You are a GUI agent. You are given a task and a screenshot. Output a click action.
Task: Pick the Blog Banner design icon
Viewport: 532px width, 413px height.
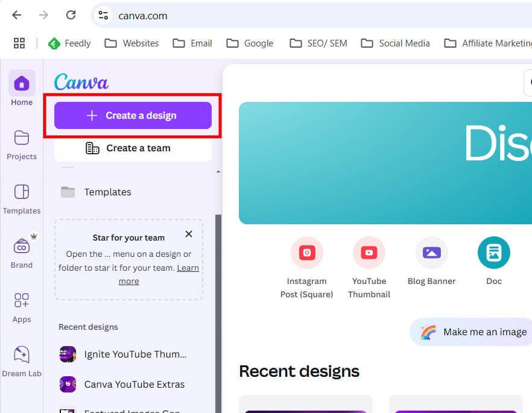pos(432,253)
